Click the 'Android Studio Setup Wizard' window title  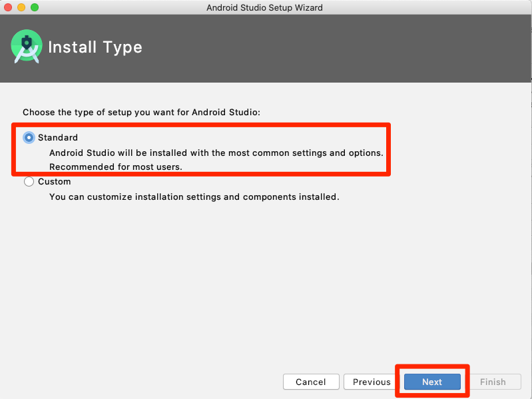click(x=264, y=7)
